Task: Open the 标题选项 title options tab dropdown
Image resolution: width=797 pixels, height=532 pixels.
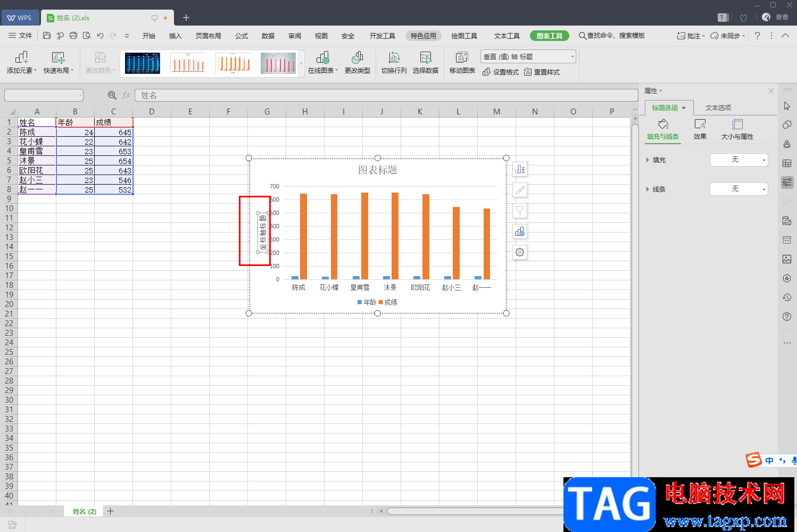Action: [x=684, y=107]
